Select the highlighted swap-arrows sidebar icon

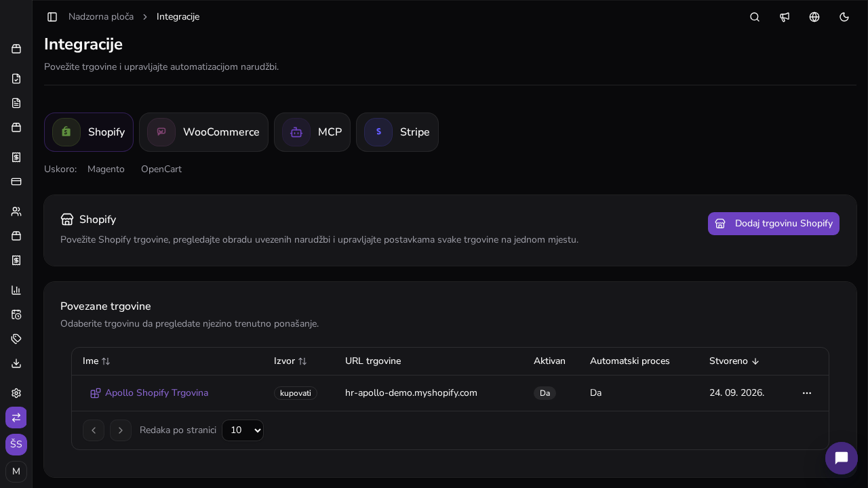click(x=16, y=418)
